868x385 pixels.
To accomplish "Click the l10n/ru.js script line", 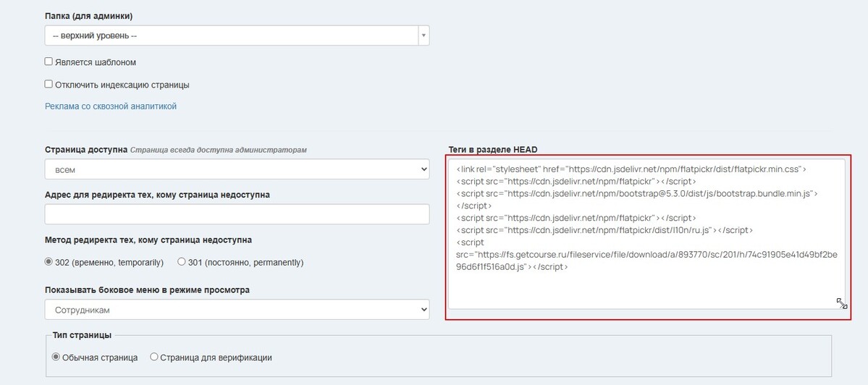I will pyautogui.click(x=604, y=230).
